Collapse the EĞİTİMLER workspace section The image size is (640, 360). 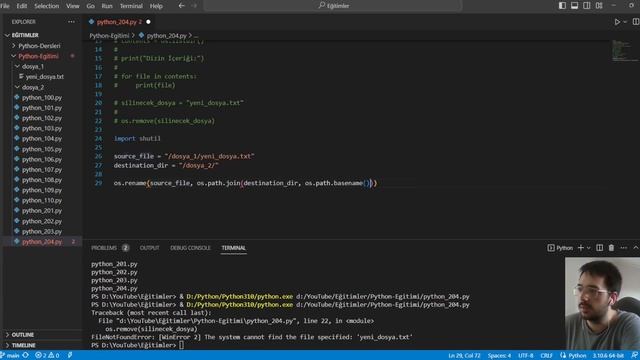(x=24, y=35)
